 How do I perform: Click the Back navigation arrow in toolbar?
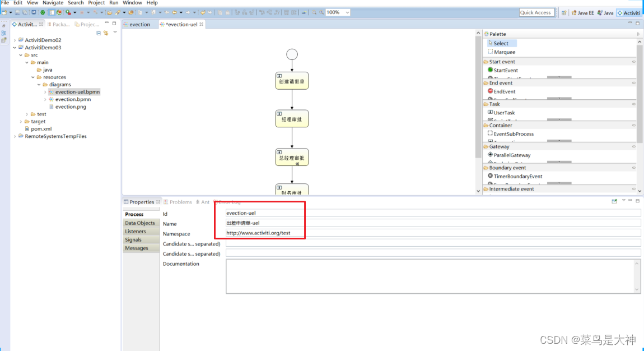coord(175,12)
